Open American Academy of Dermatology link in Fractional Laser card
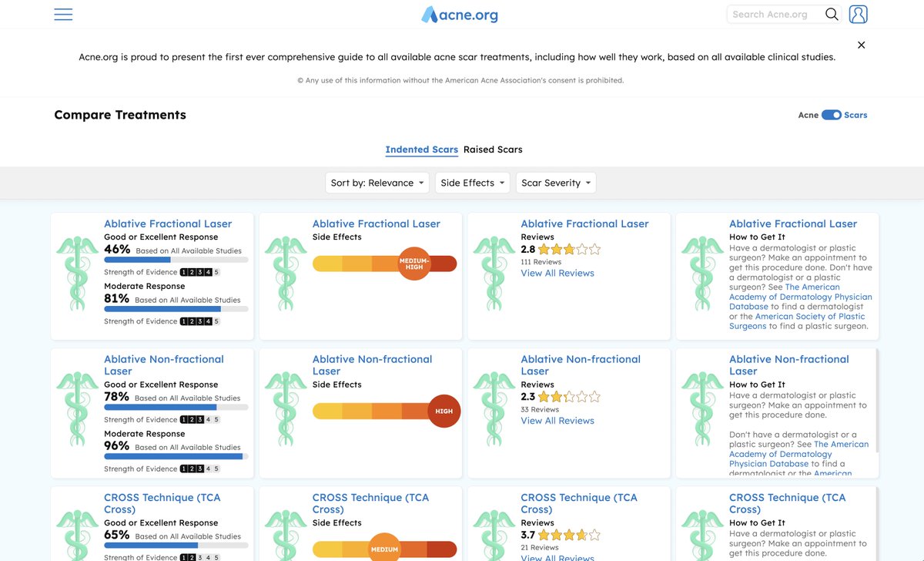 click(801, 297)
